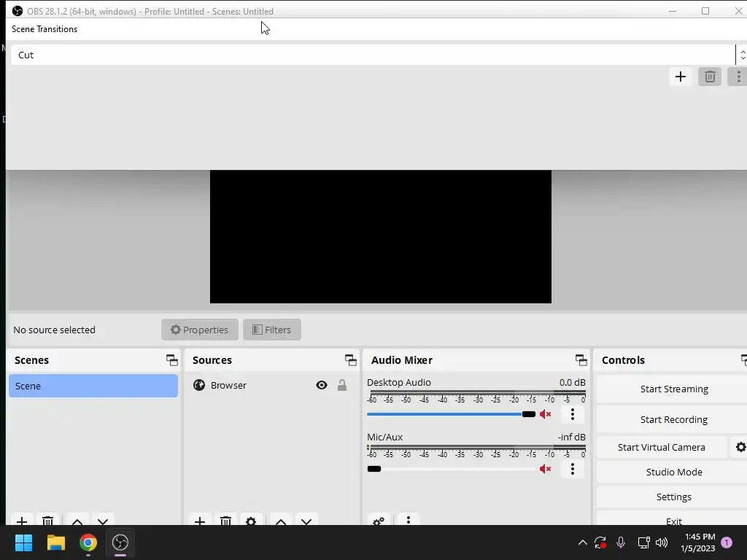Undock the Sources panel
Viewport: 747px width, 560px height.
[351, 360]
